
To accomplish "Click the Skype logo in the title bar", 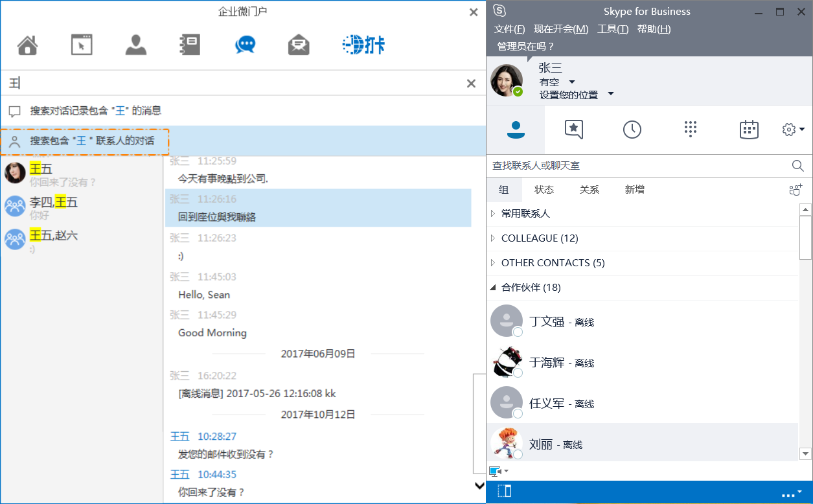I will point(499,10).
